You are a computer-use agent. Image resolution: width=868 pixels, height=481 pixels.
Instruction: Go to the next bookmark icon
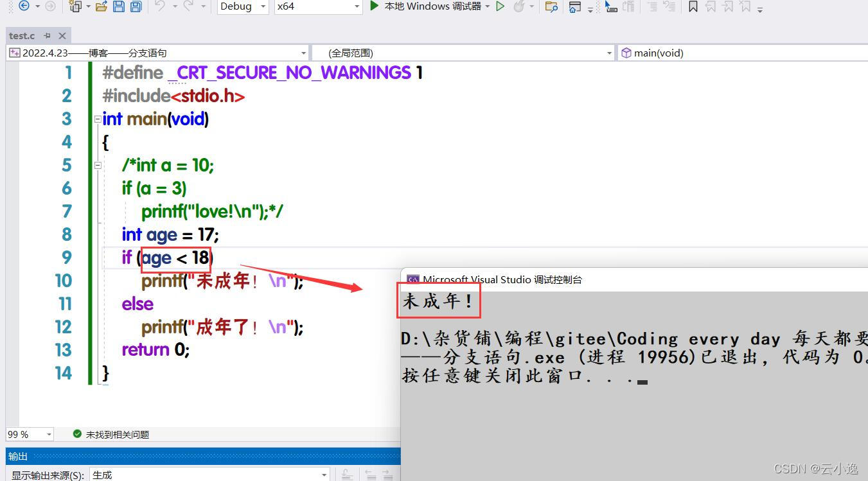(x=728, y=6)
